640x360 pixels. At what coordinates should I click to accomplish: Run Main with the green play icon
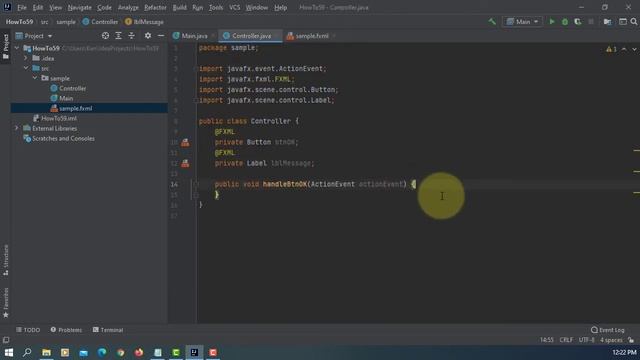point(552,22)
